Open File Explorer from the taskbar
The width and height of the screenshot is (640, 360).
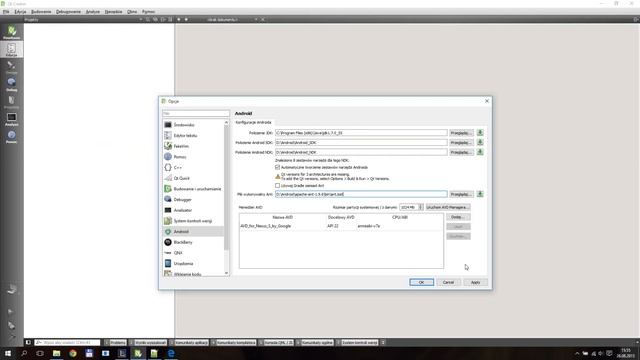tap(56, 353)
